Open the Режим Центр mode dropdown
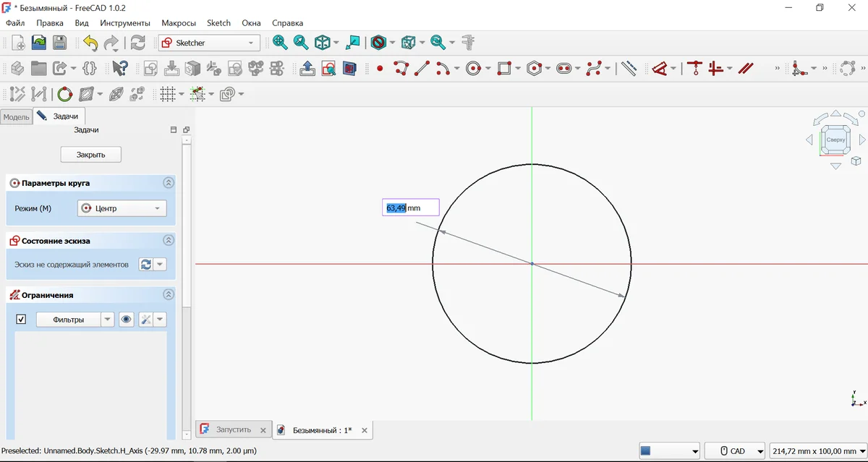 click(122, 208)
